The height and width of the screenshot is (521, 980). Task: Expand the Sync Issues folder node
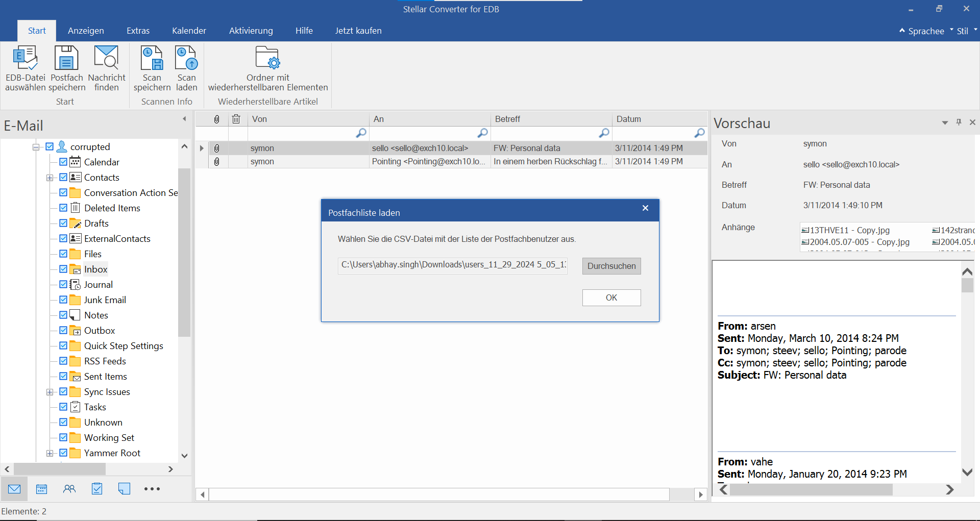pos(50,392)
